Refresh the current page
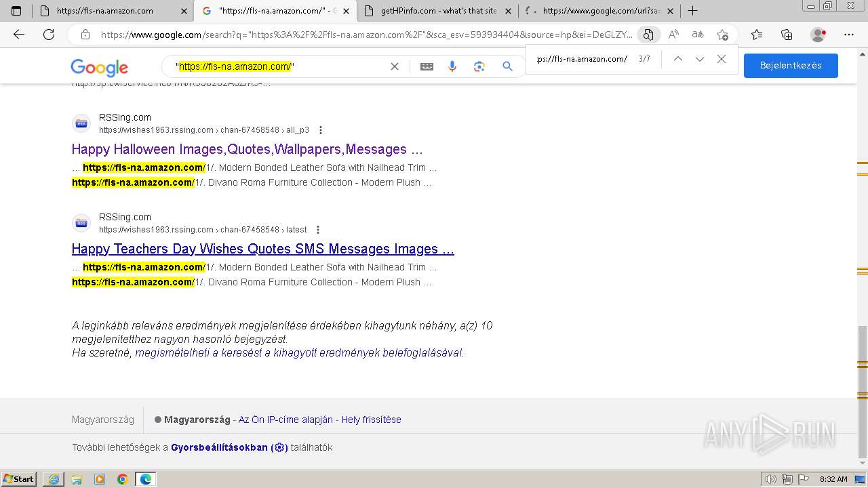This screenshot has height=488, width=868. [x=49, y=35]
